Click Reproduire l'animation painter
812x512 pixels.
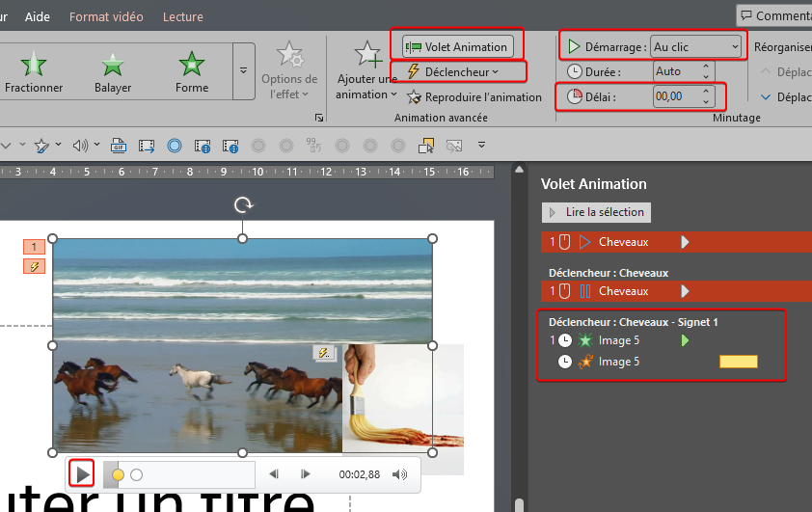click(x=474, y=96)
